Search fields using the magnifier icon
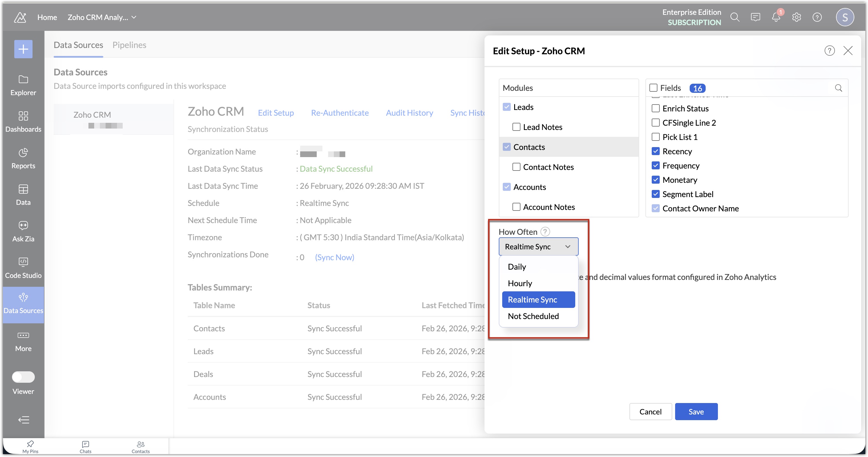The image size is (868, 457). click(x=838, y=88)
